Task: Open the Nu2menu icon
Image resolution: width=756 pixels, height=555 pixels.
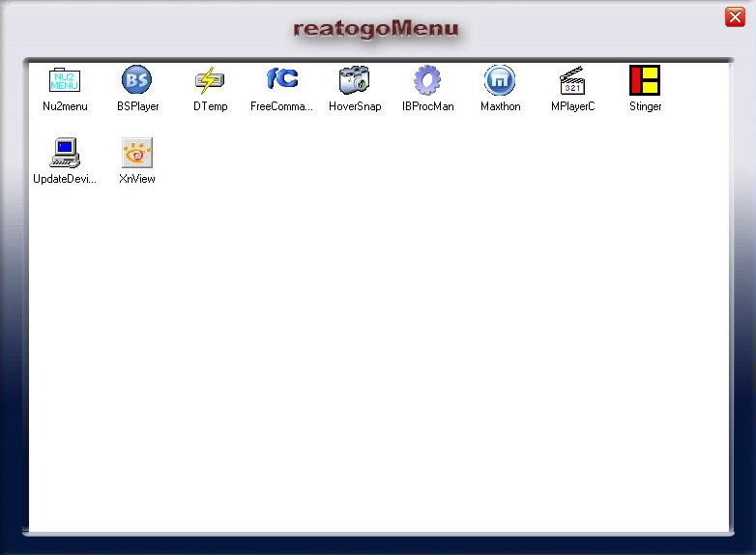Action: coord(65,80)
